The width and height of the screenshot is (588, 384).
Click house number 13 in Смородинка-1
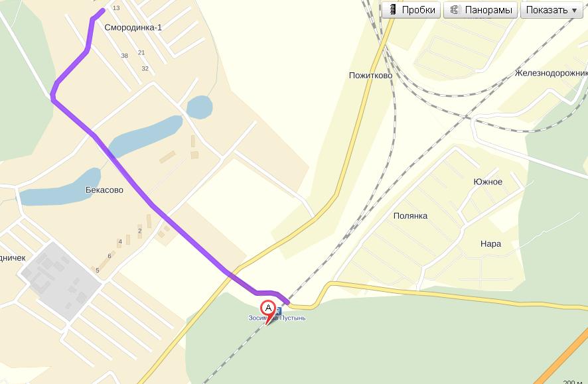pyautogui.click(x=116, y=8)
